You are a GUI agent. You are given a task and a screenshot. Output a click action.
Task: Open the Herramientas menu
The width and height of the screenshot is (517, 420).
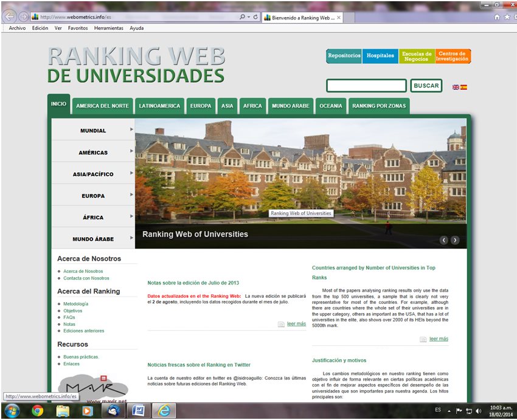[108, 28]
